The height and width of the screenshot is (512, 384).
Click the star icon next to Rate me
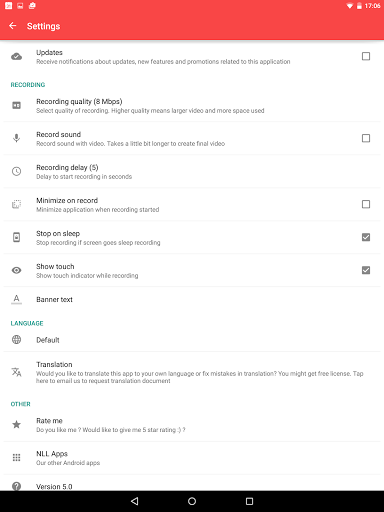pyautogui.click(x=16, y=424)
